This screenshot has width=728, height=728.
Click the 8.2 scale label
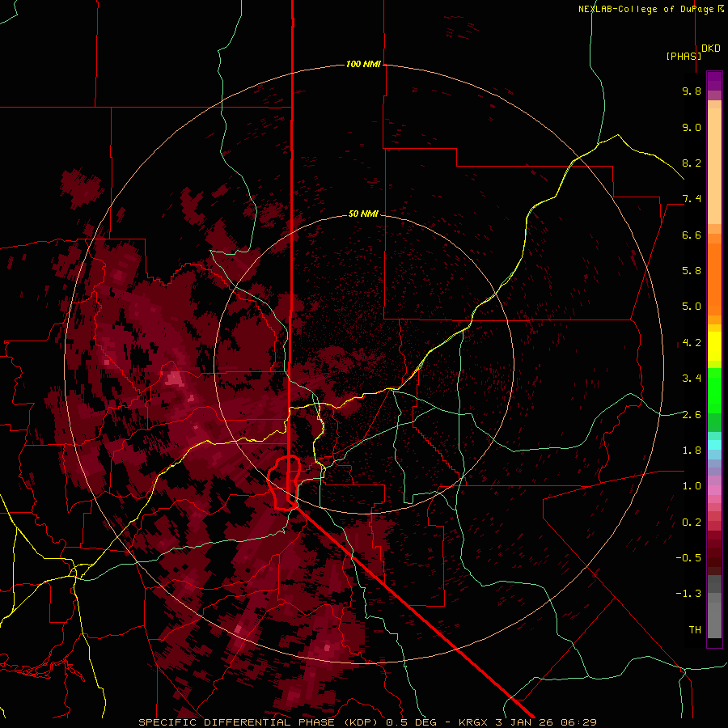tap(692, 163)
